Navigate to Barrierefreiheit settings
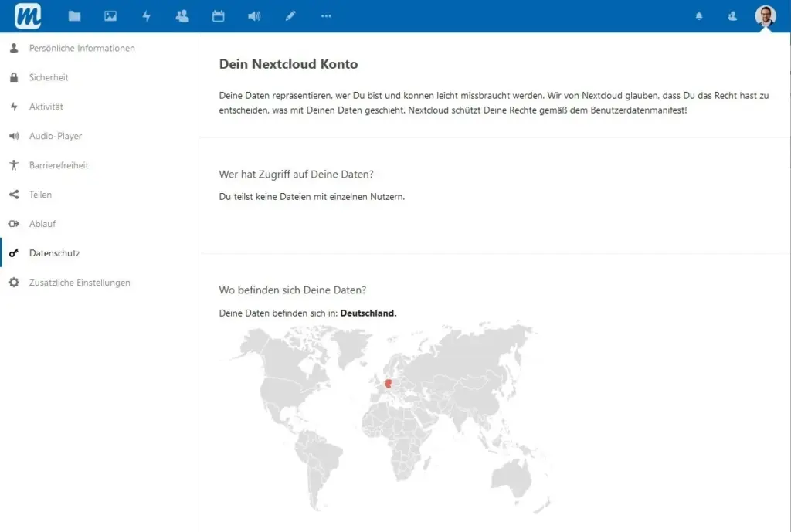Image resolution: width=791 pixels, height=532 pixels. (59, 165)
